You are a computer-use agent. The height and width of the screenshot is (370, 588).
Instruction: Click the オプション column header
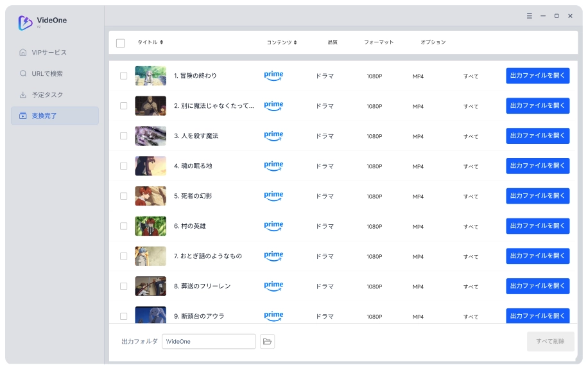click(433, 42)
